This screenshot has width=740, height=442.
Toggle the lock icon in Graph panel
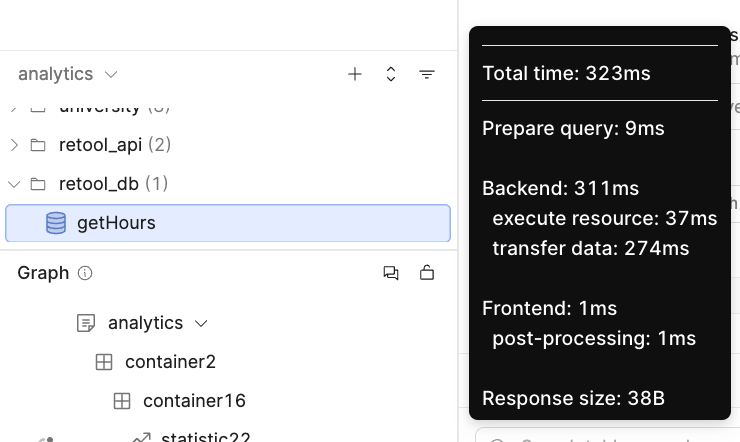tap(427, 273)
